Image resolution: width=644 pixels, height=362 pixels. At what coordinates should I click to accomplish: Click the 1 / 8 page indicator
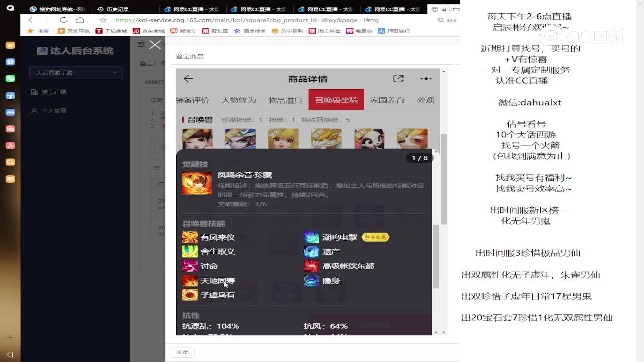coord(419,158)
